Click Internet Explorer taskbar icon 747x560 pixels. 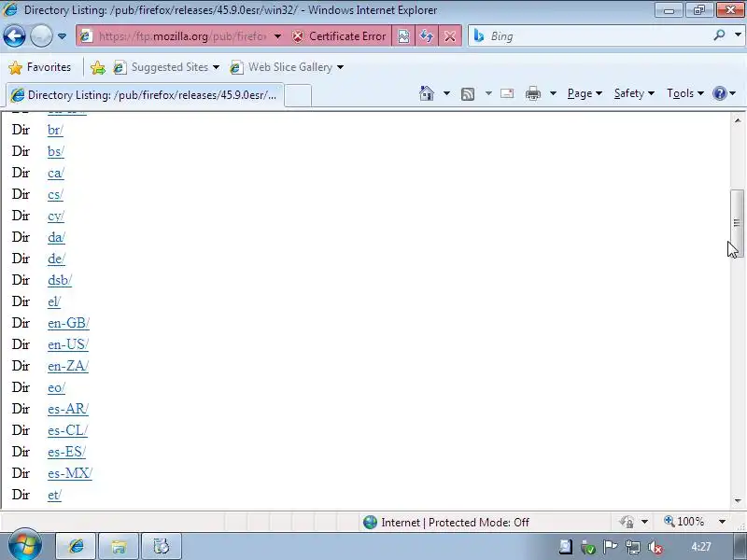click(x=77, y=546)
